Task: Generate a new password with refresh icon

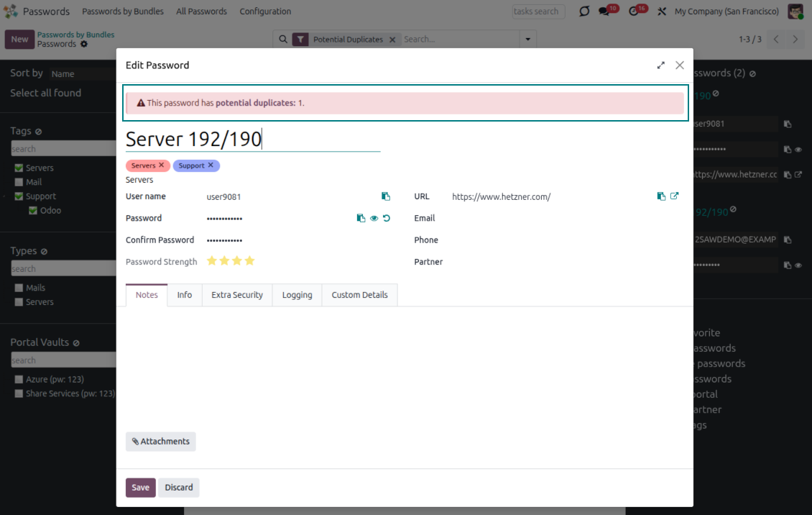Action: pos(387,218)
